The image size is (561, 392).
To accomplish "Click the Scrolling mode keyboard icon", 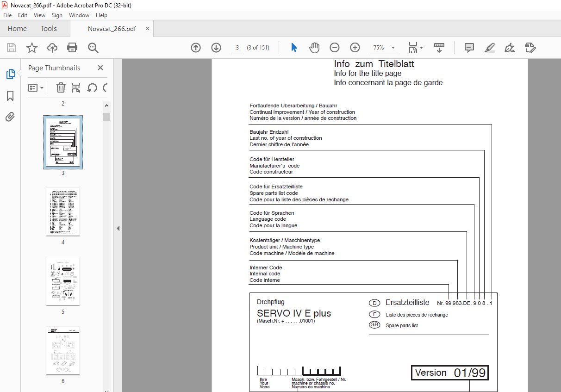I will point(439,48).
